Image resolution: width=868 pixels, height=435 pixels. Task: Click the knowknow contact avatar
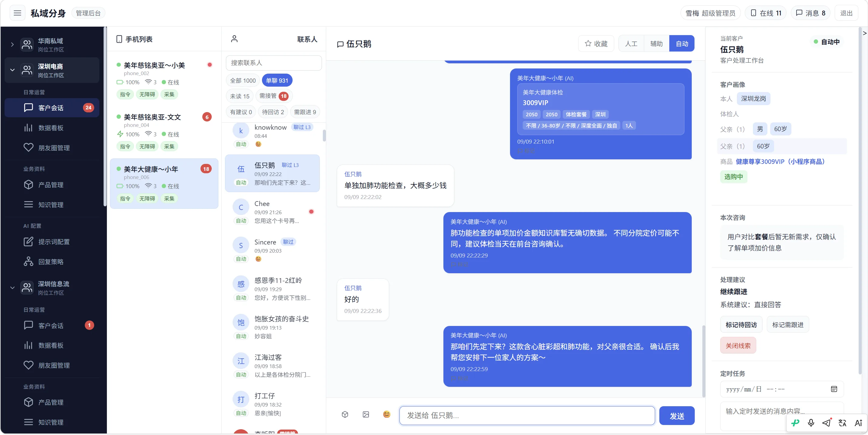tap(240, 131)
